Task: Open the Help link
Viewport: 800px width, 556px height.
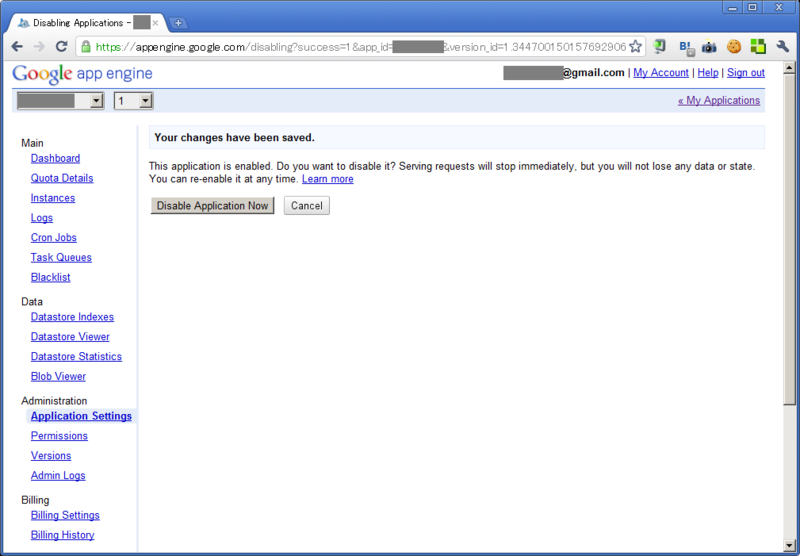Action: 708,73
